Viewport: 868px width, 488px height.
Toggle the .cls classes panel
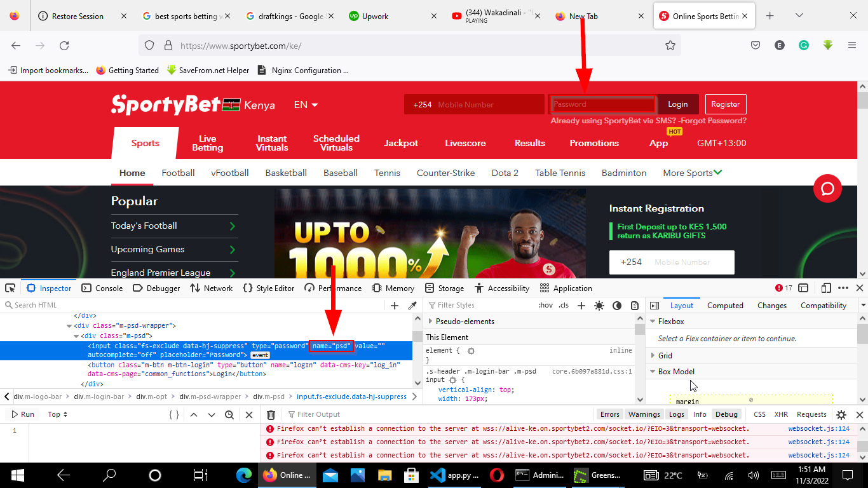click(564, 306)
